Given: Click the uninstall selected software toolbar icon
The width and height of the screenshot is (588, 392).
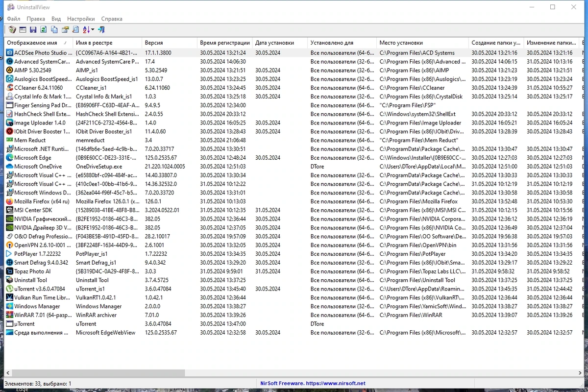Looking at the screenshot, I should pos(12,30).
